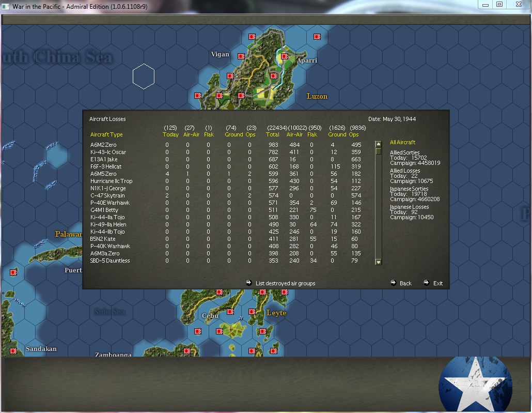
Task: Select the P-40E Warhawk row
Action: pyautogui.click(x=226, y=203)
